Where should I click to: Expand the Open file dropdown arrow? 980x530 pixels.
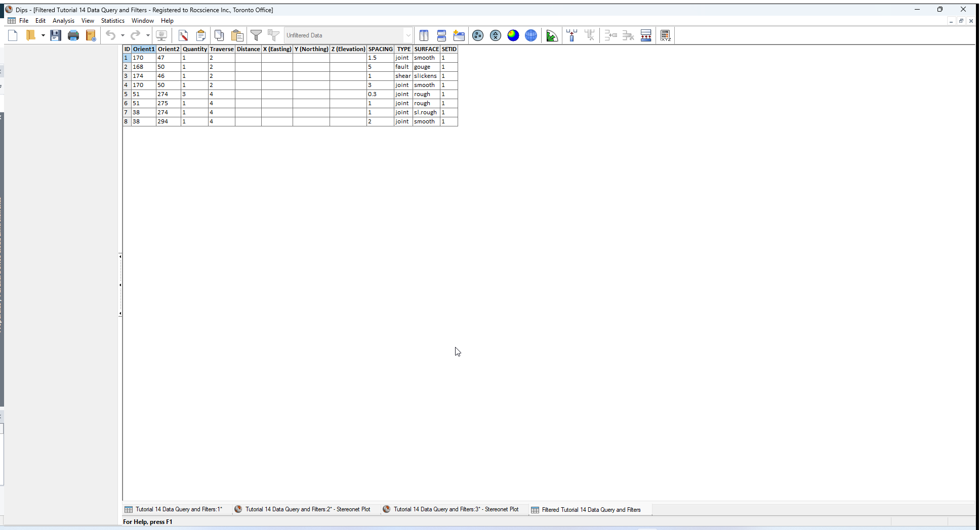point(43,35)
